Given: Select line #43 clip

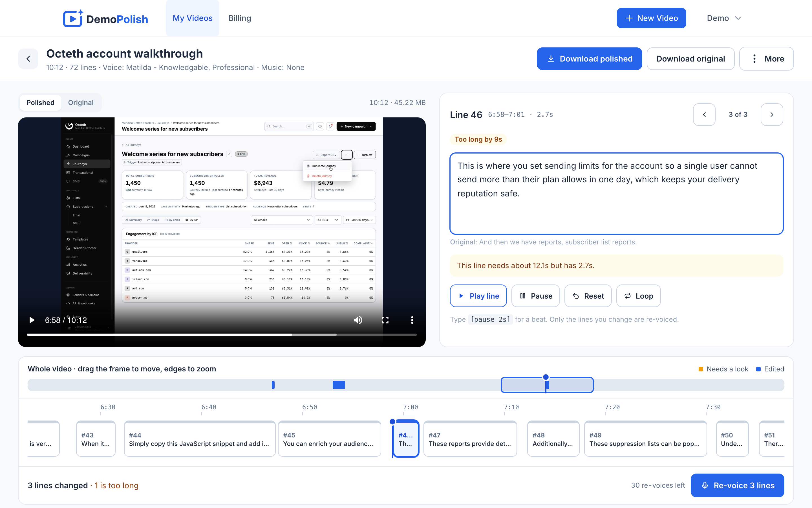Looking at the screenshot, I should [96, 439].
